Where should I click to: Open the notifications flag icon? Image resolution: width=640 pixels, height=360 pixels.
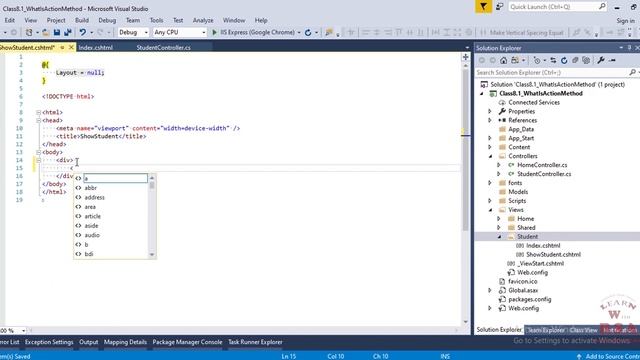click(x=483, y=7)
